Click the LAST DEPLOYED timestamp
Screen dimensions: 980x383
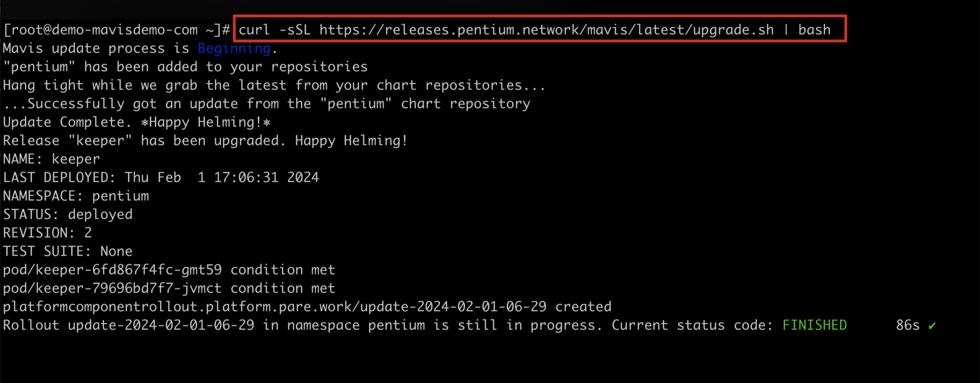(222, 177)
